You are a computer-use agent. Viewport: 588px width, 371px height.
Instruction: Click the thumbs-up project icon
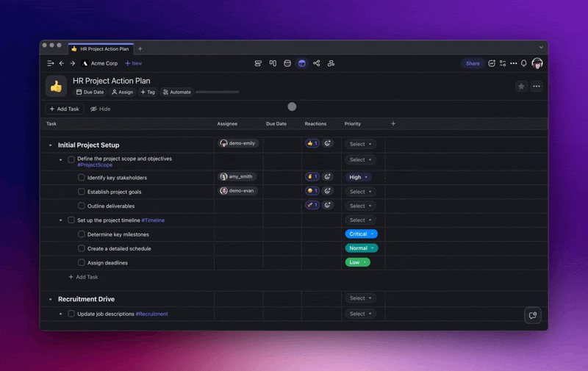(56, 86)
